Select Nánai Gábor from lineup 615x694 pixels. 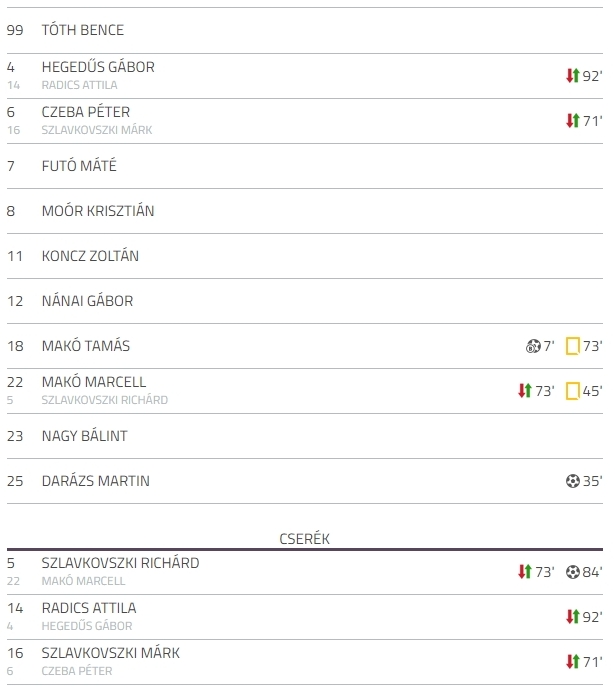(x=87, y=301)
